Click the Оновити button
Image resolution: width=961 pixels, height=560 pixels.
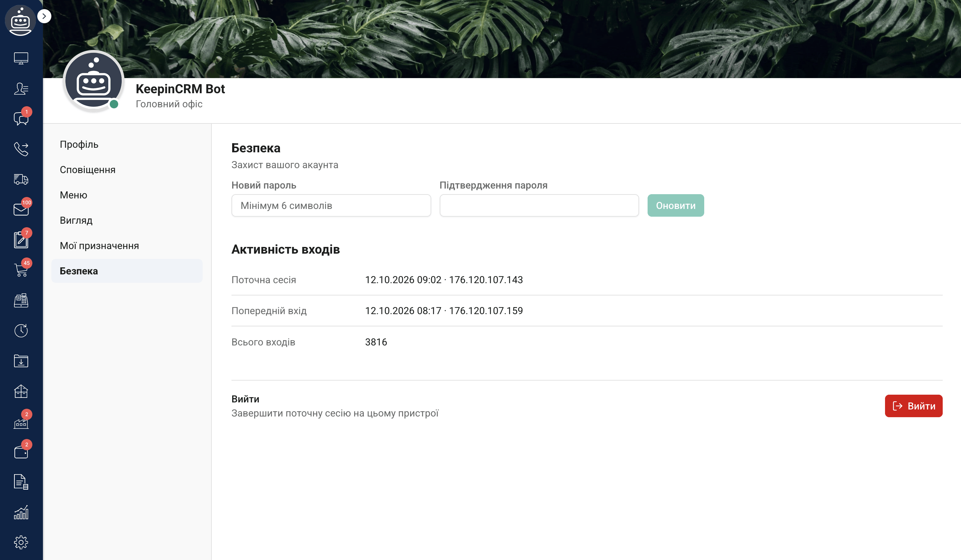click(675, 206)
